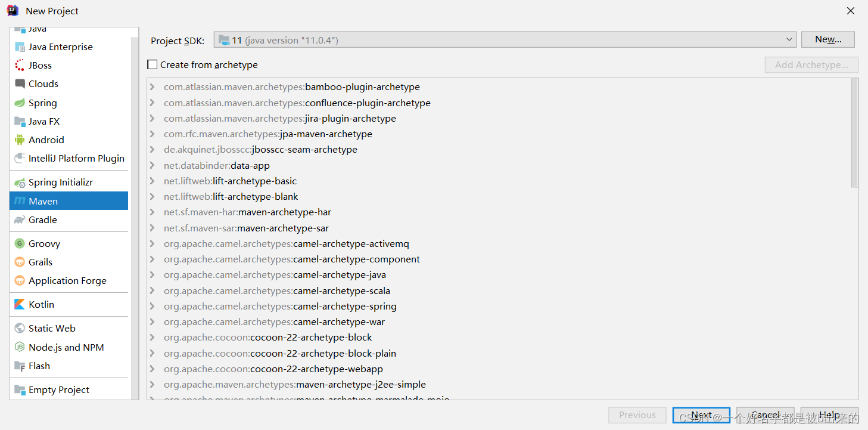This screenshot has height=430, width=868.
Task: Expand camel-archetype-component entry
Action: [x=153, y=259]
